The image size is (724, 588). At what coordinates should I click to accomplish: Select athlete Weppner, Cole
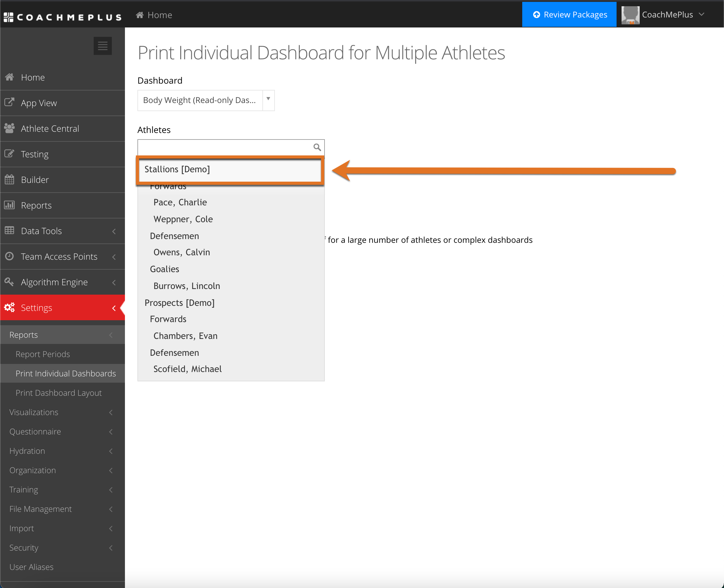(x=231, y=219)
